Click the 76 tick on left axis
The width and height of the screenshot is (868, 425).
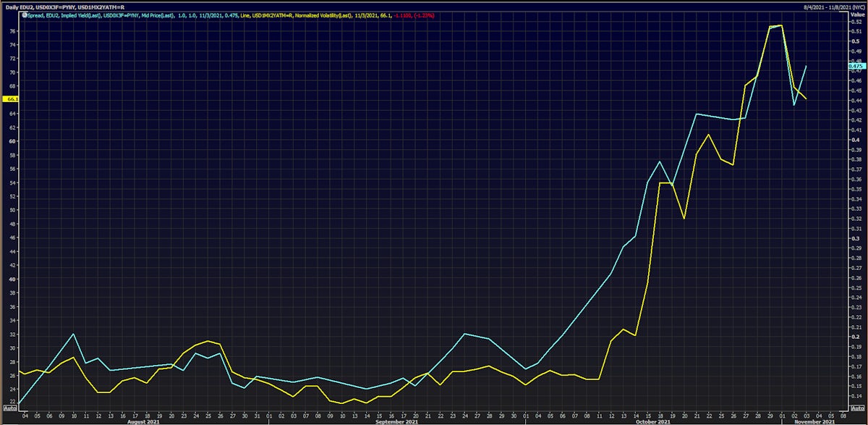point(12,31)
